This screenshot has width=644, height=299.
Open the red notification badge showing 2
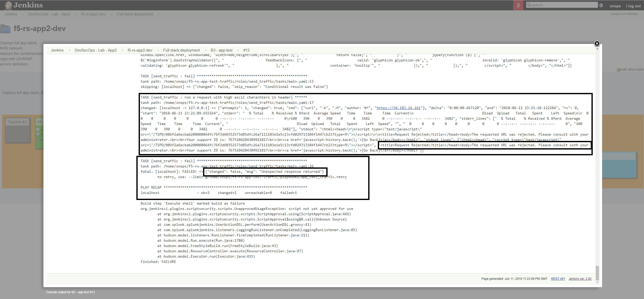click(518, 5)
